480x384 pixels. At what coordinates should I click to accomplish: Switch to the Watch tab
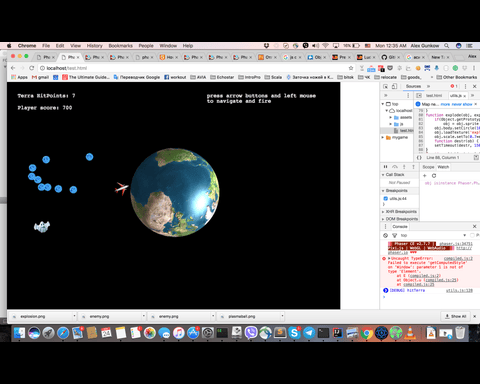(x=443, y=167)
